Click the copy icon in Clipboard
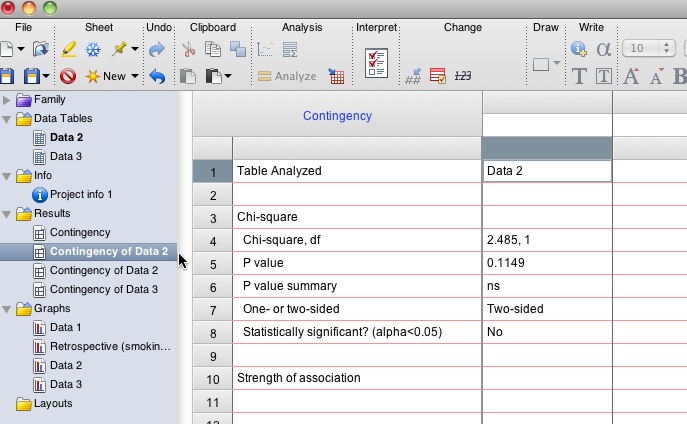 (x=213, y=49)
